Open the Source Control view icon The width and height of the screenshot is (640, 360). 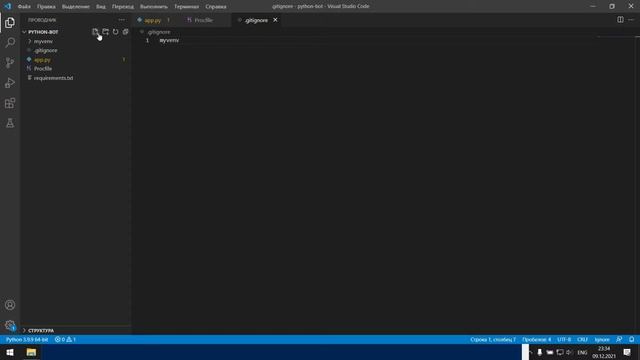coord(10,62)
